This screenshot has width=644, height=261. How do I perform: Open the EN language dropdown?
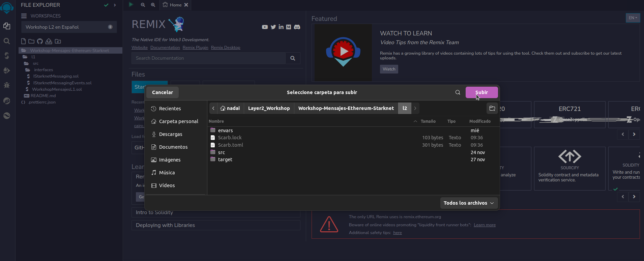pos(633,18)
